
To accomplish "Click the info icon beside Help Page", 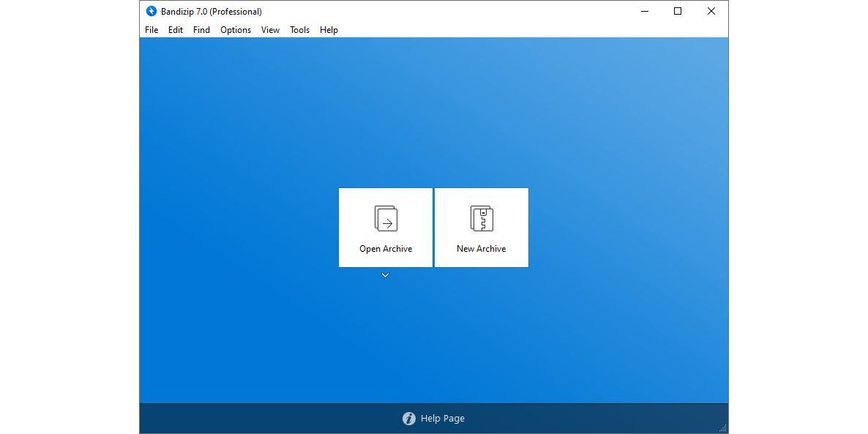I will pyautogui.click(x=409, y=418).
